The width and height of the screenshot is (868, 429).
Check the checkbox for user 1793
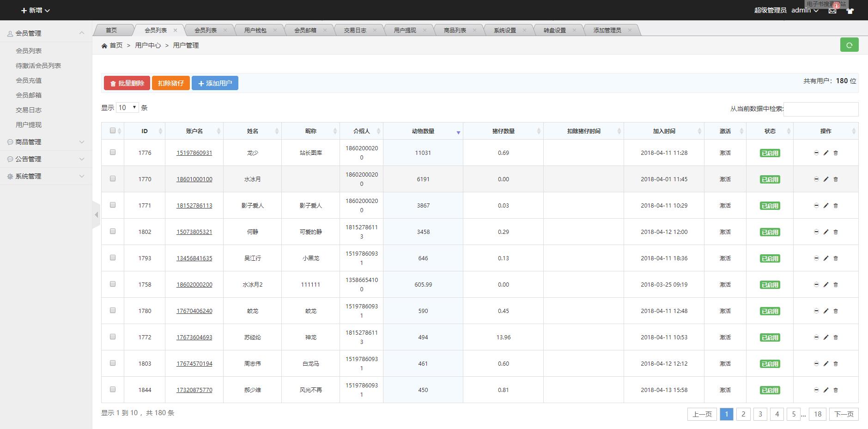pyautogui.click(x=113, y=257)
